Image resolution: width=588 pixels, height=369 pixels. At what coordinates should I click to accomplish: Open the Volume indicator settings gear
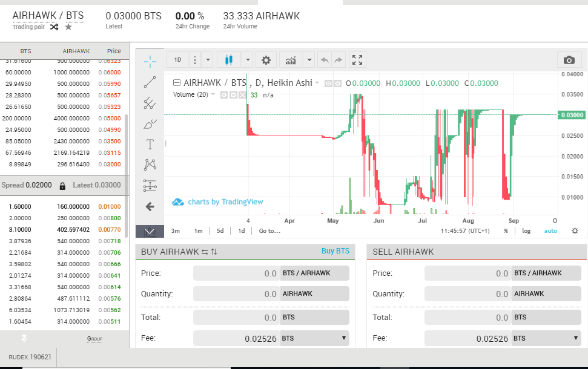click(233, 95)
